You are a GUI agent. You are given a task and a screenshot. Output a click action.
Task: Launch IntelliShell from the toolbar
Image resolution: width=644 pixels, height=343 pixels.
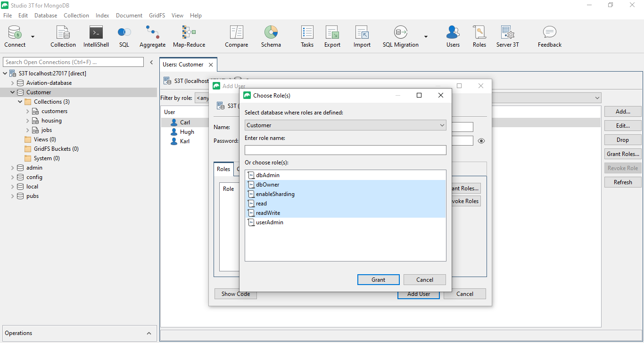click(x=96, y=37)
